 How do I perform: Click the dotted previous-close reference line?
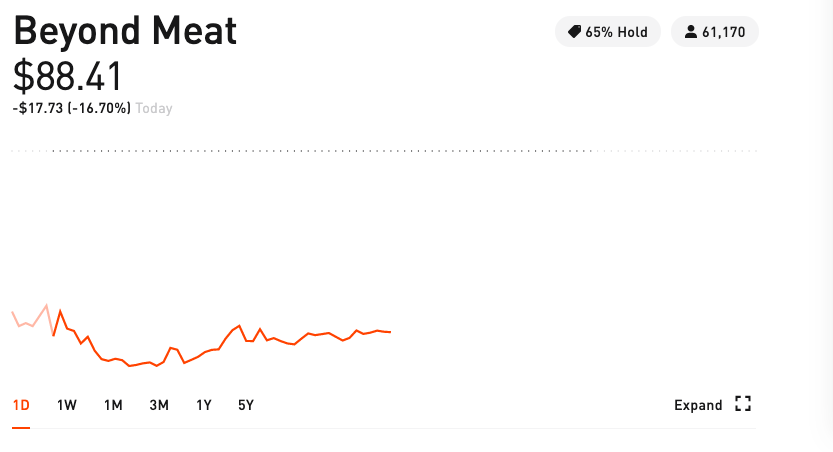click(x=384, y=151)
